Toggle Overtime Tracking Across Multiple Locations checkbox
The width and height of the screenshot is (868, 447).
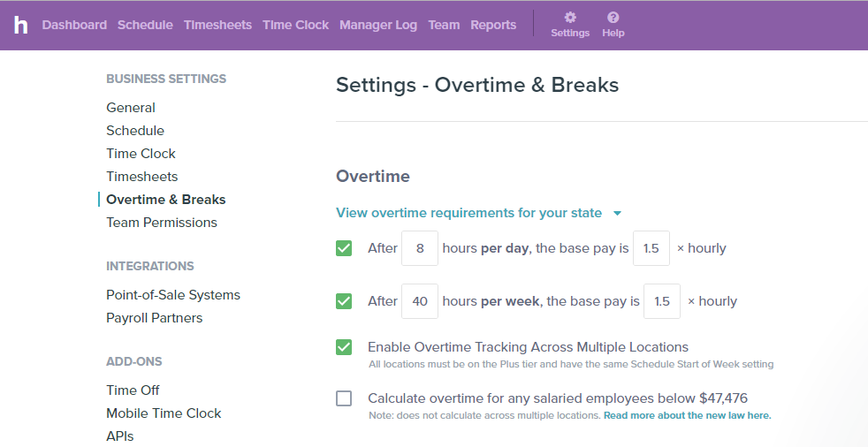point(344,347)
